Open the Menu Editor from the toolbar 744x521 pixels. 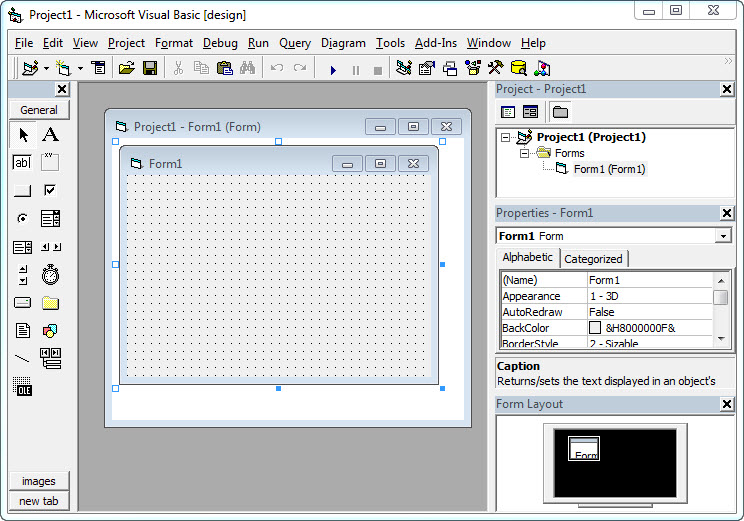click(x=98, y=69)
